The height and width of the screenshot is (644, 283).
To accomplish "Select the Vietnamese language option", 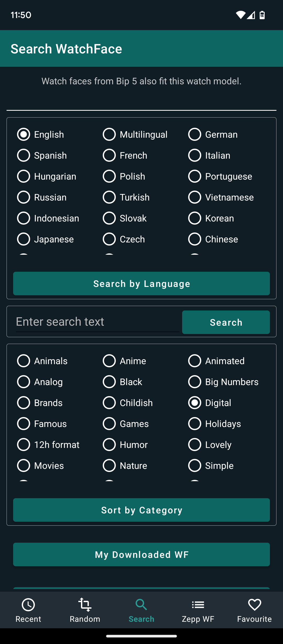I will coord(195,197).
